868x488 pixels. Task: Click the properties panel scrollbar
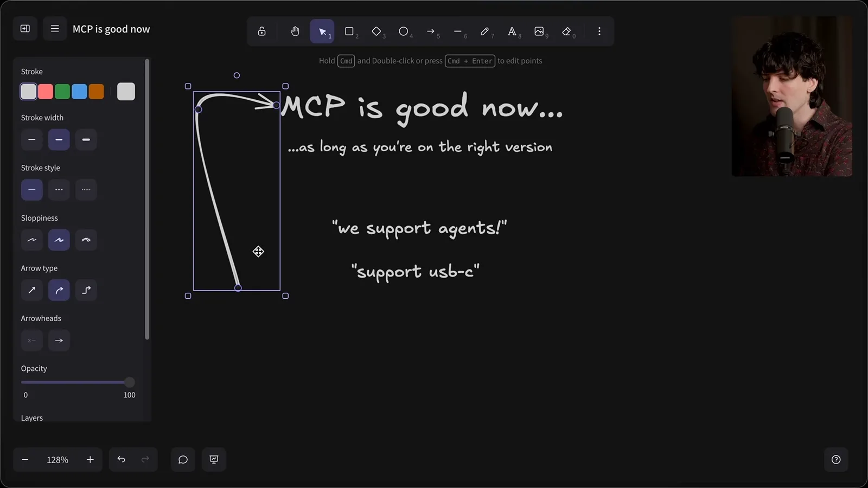click(x=147, y=200)
